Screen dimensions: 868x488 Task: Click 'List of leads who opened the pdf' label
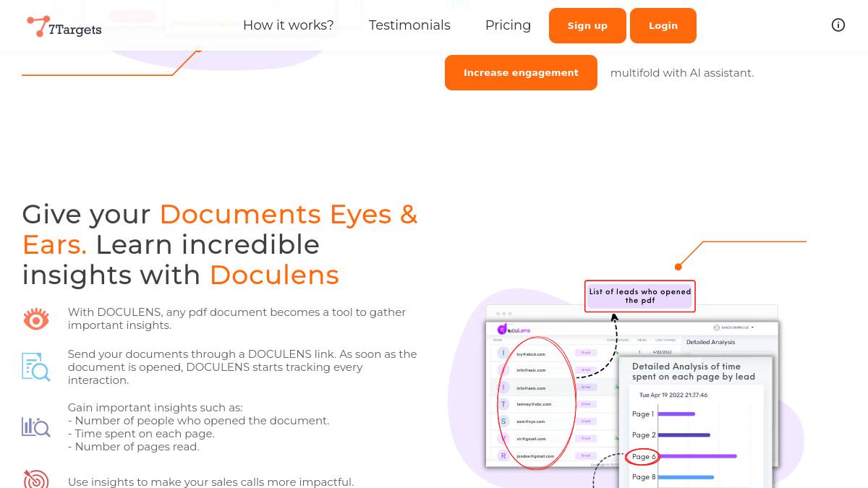pos(640,296)
